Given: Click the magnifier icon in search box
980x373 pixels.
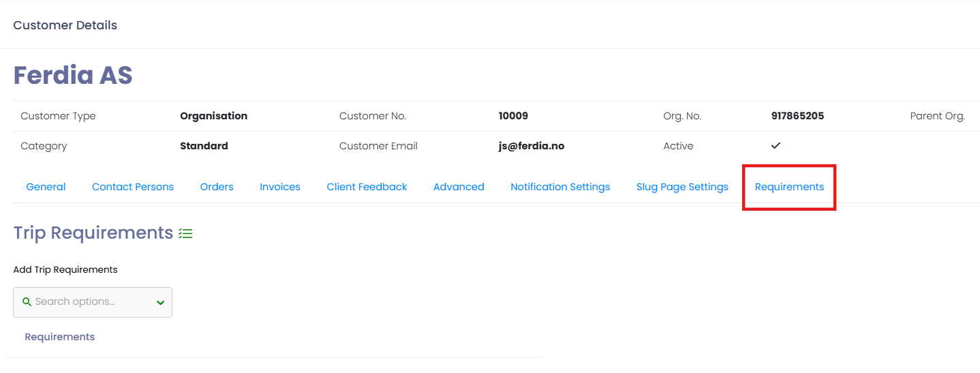Looking at the screenshot, I should coord(27,301).
